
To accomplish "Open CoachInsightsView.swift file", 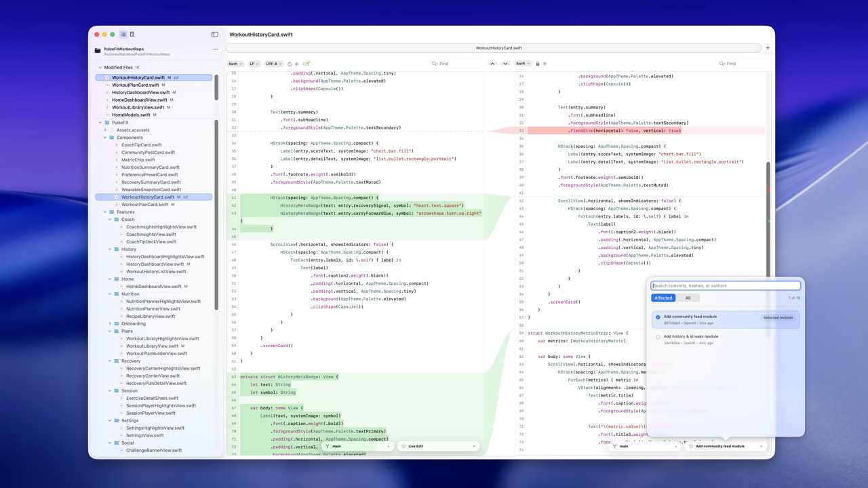I will point(151,235).
